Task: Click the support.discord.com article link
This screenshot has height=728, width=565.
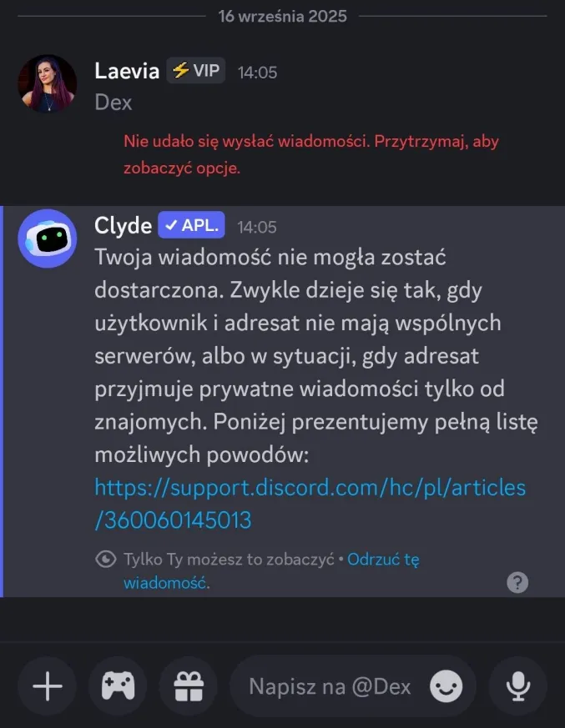Action: coord(310,504)
